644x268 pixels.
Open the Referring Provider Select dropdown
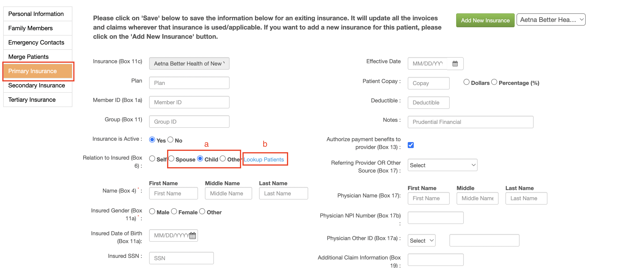click(442, 165)
